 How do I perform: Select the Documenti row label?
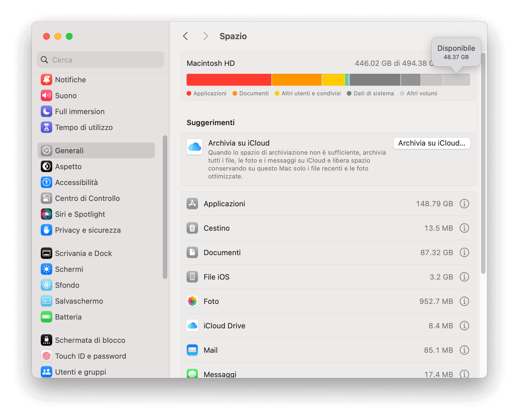click(x=222, y=253)
